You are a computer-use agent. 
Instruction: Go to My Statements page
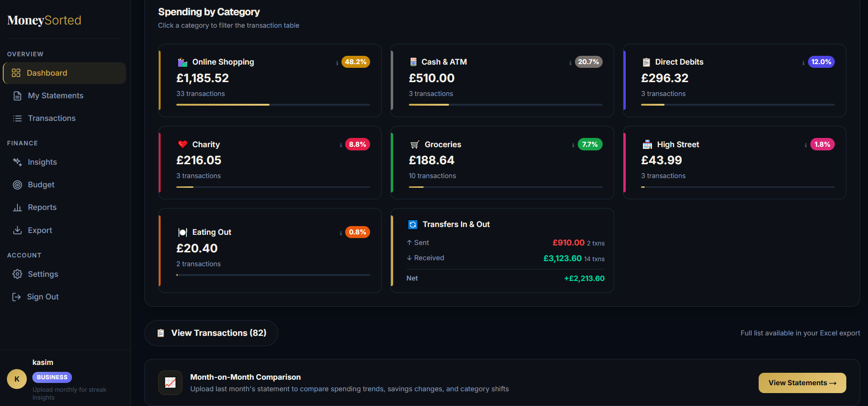[x=64, y=96]
